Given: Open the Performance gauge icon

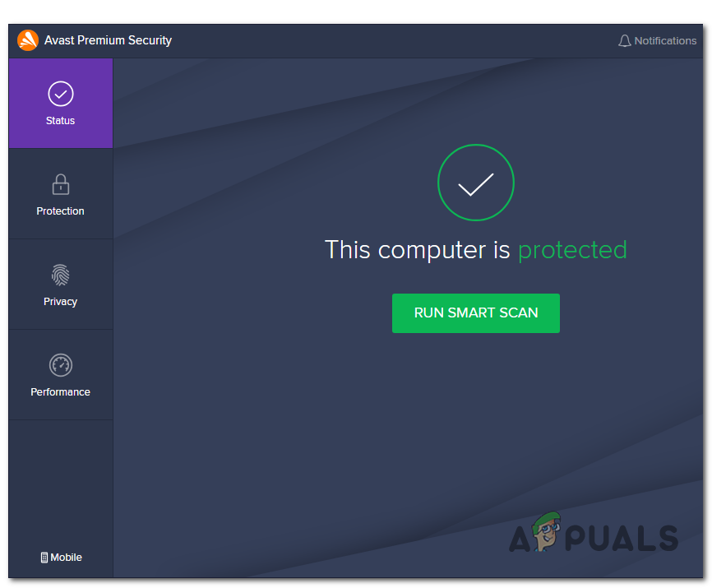Looking at the screenshot, I should [60, 365].
